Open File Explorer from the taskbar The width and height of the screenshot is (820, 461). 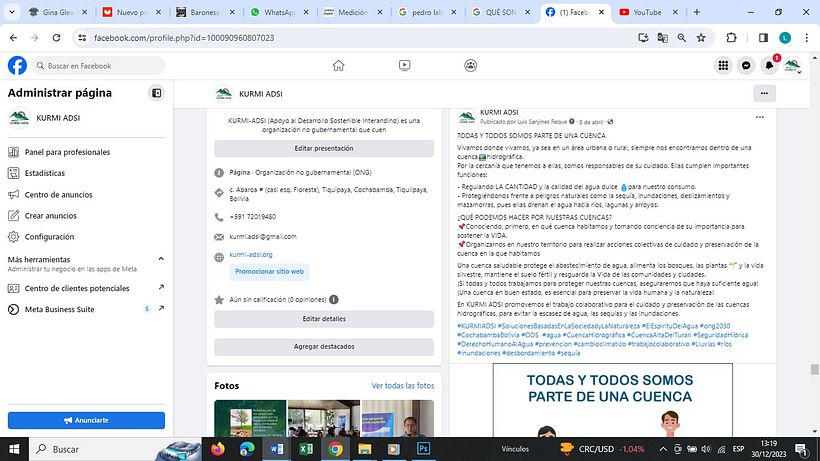[x=365, y=449]
